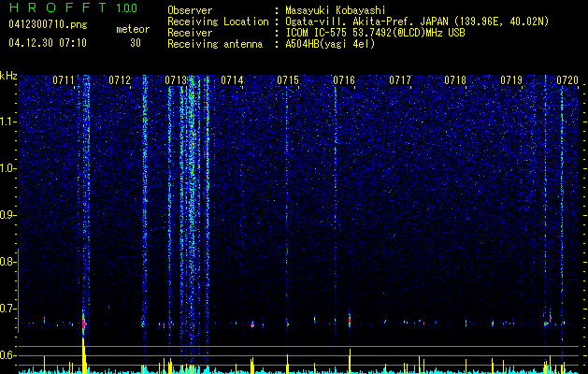Click the strong red meteor echo after 0711
This screenshot has width=588, height=374.
tap(83, 323)
